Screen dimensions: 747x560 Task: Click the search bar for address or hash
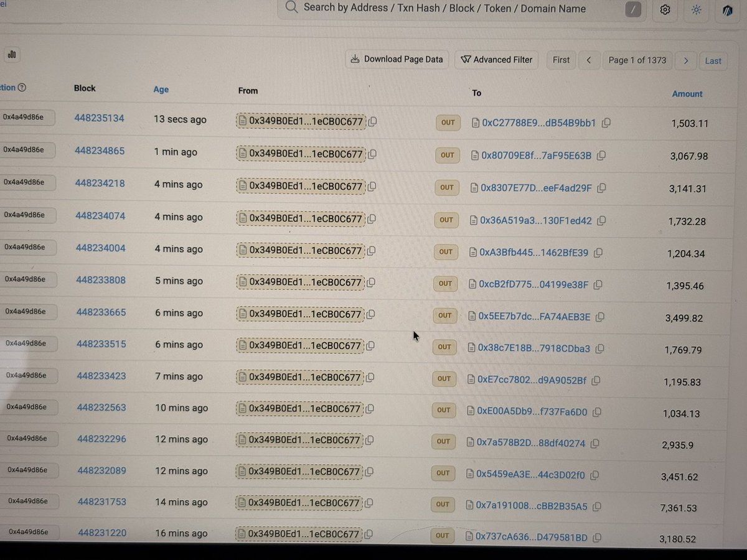tap(461, 9)
